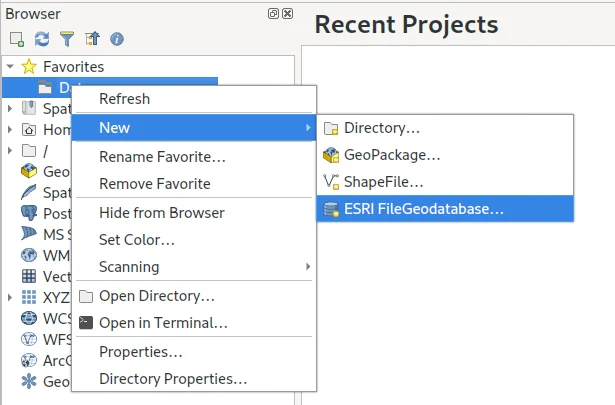Select the Favorites tree item
Image resolution: width=615 pixels, height=405 pixels.
(73, 67)
